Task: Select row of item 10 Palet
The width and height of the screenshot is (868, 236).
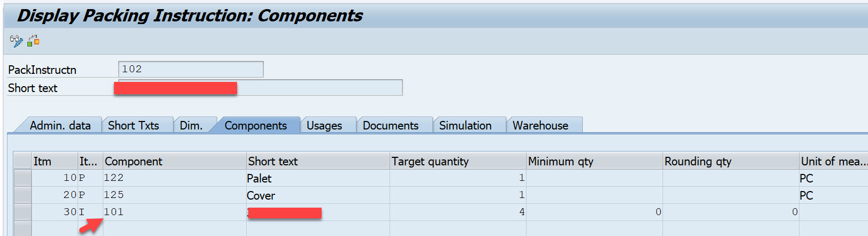Action: click(22, 178)
